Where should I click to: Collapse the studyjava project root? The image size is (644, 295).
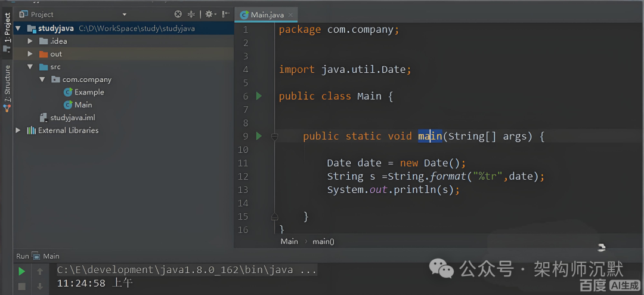[x=18, y=29]
